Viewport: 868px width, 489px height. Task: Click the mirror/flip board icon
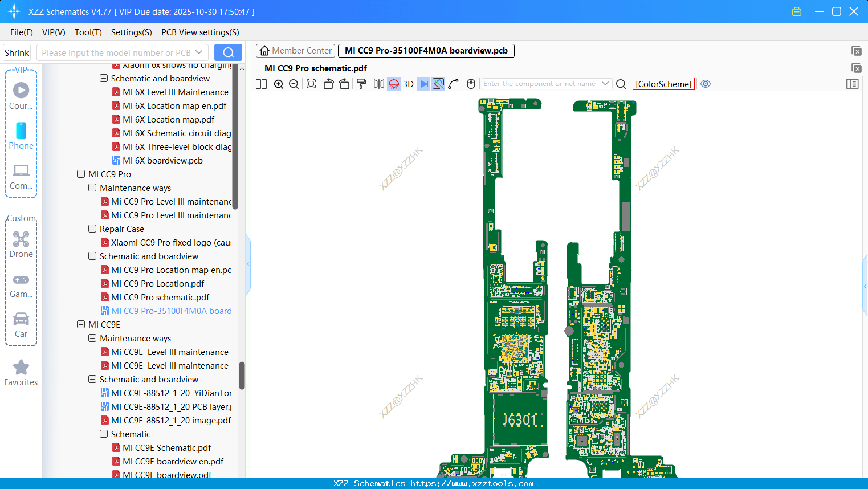click(x=379, y=84)
